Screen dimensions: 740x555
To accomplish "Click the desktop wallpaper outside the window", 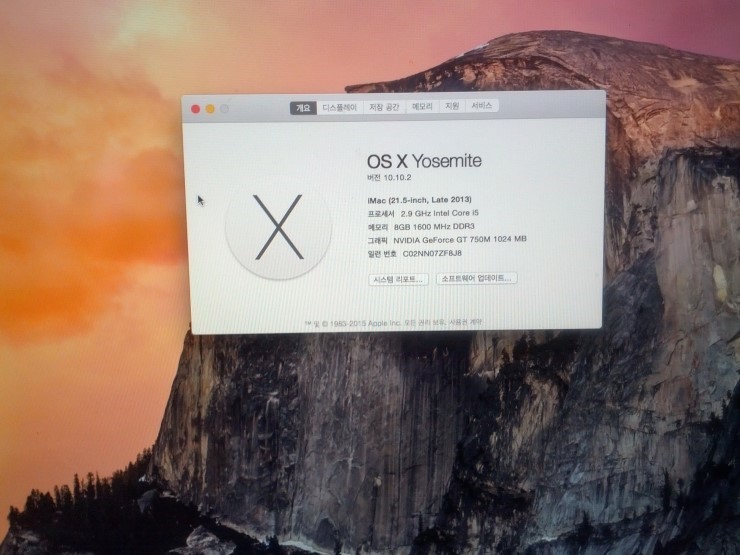I will click(x=90, y=420).
